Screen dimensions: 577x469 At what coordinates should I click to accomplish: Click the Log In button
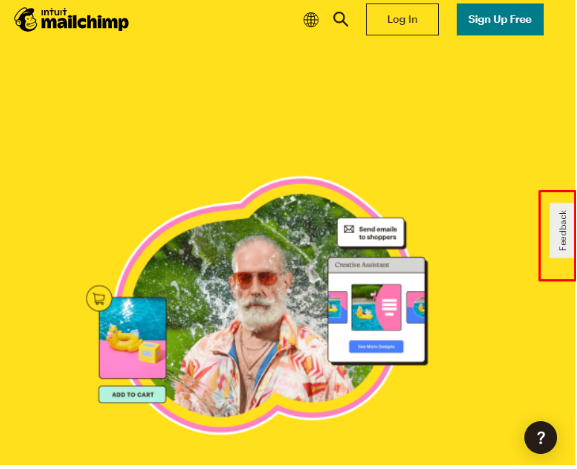tap(402, 19)
